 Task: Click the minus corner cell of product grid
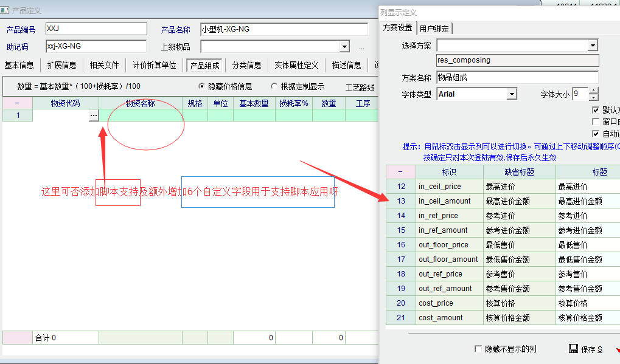click(17, 103)
